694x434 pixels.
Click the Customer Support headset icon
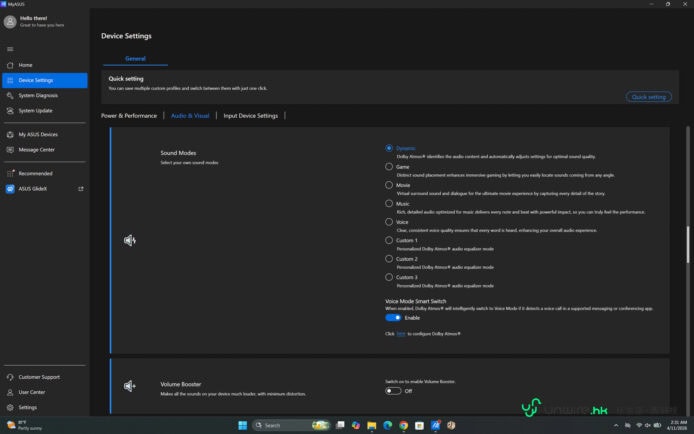(10, 377)
